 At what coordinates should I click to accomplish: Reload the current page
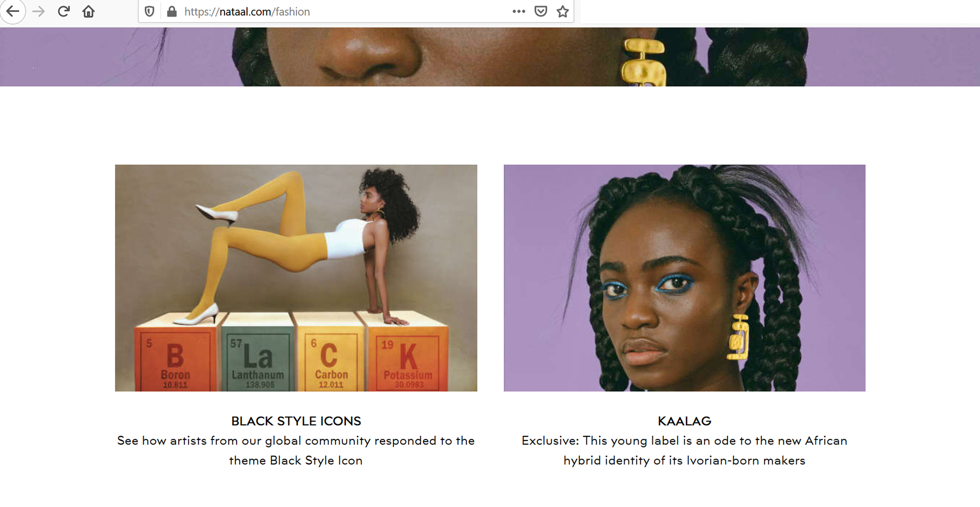(64, 11)
